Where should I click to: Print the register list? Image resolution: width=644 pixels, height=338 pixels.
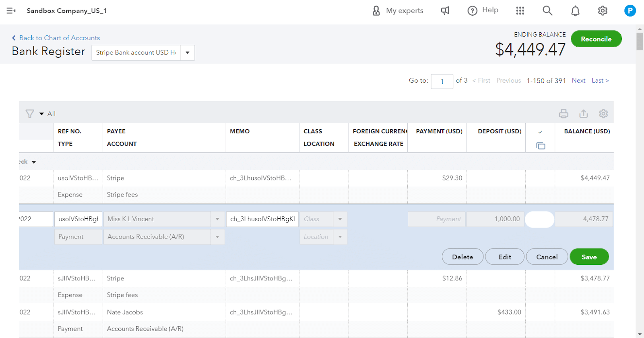pyautogui.click(x=563, y=114)
